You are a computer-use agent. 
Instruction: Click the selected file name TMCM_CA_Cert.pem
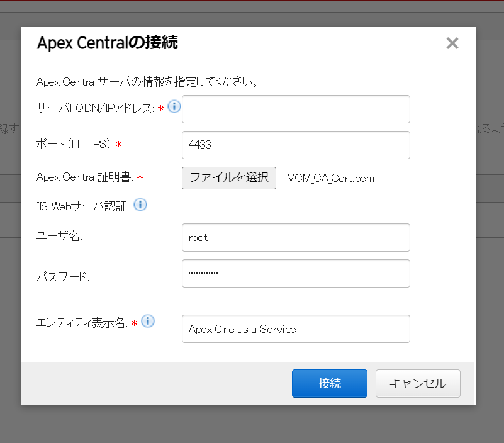coord(327,178)
